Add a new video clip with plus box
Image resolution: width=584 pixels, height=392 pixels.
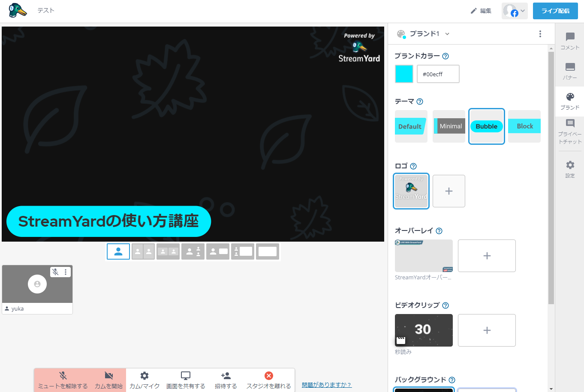coord(487,330)
